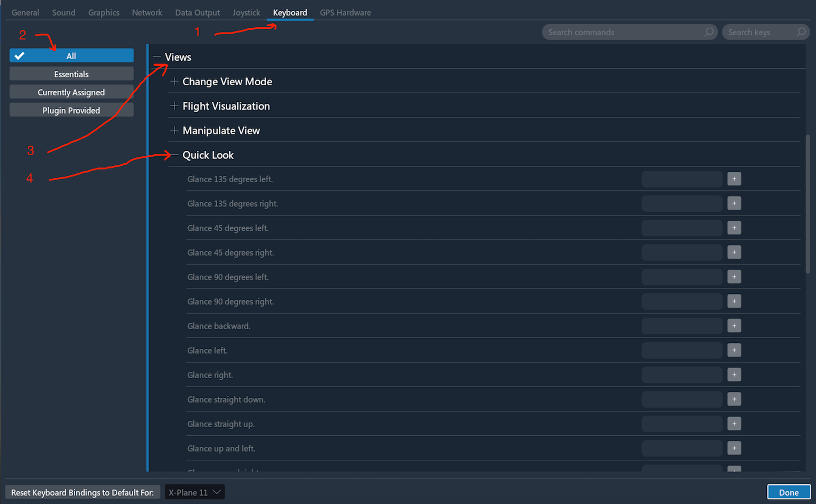
Task: Click key field for Glance 90 degrees right
Action: pos(682,301)
